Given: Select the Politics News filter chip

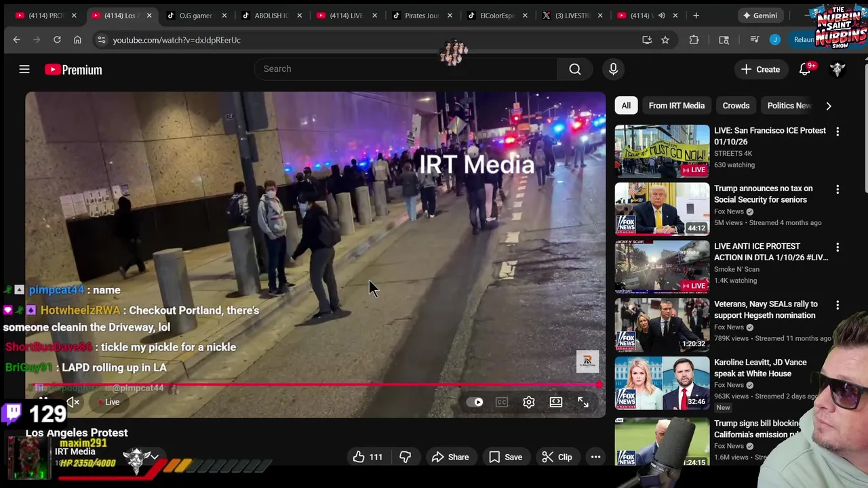Looking at the screenshot, I should 789,106.
